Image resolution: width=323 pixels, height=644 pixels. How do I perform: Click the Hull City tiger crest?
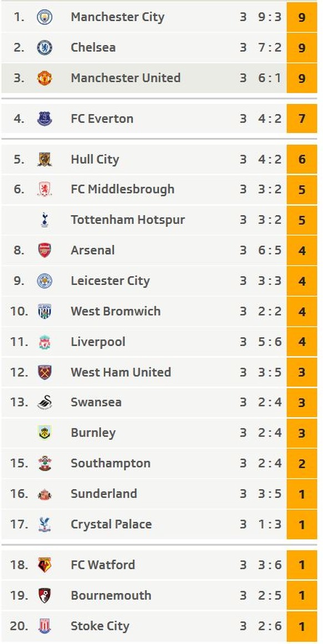44,159
